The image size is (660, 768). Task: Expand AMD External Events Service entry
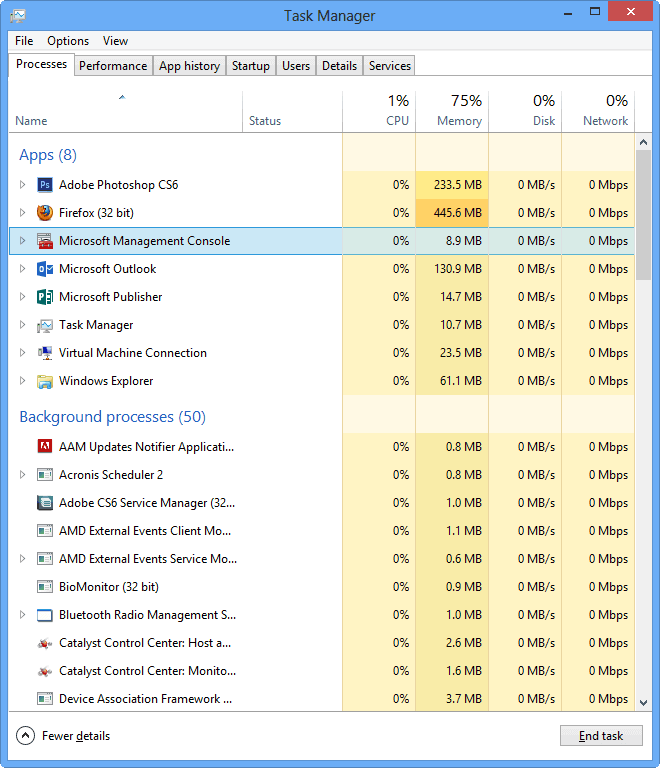[x=22, y=558]
